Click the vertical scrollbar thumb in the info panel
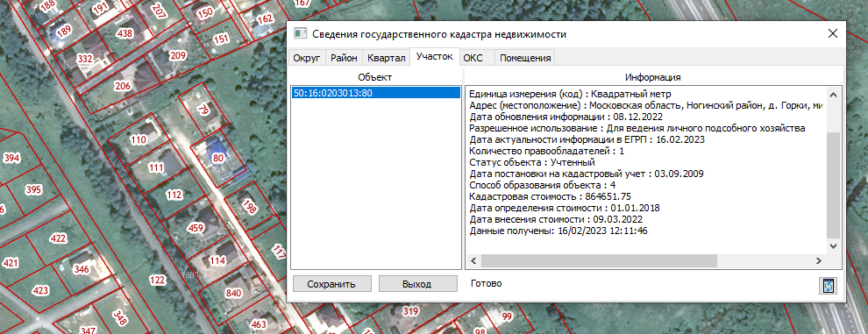The width and height of the screenshot is (868, 334). pyautogui.click(x=833, y=185)
